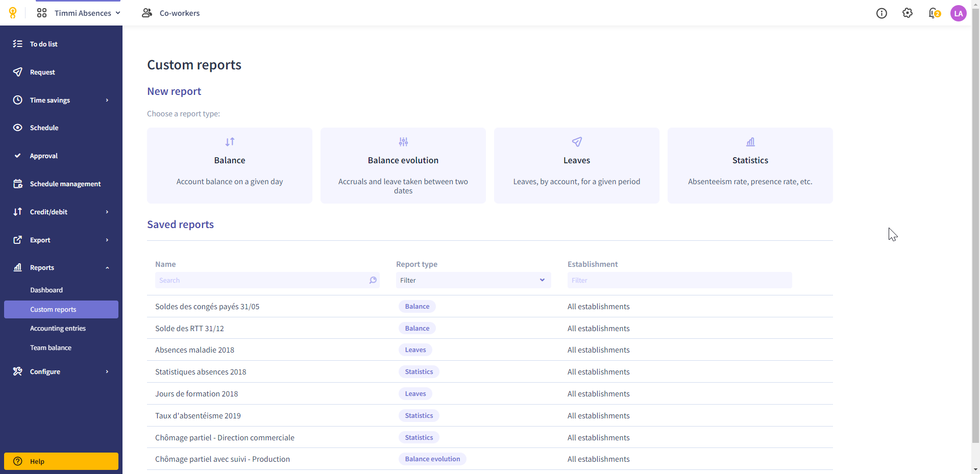Expand the Credit/debit submenu chevron

[107, 212]
